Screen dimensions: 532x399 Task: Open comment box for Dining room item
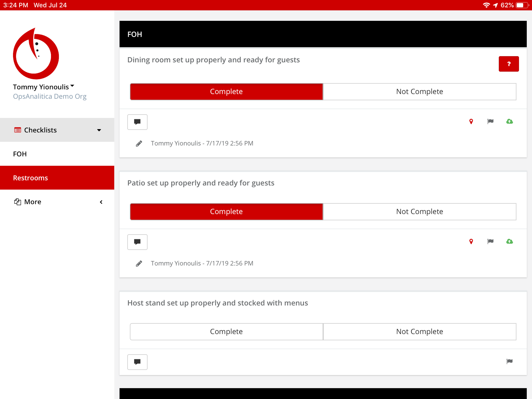point(137,122)
